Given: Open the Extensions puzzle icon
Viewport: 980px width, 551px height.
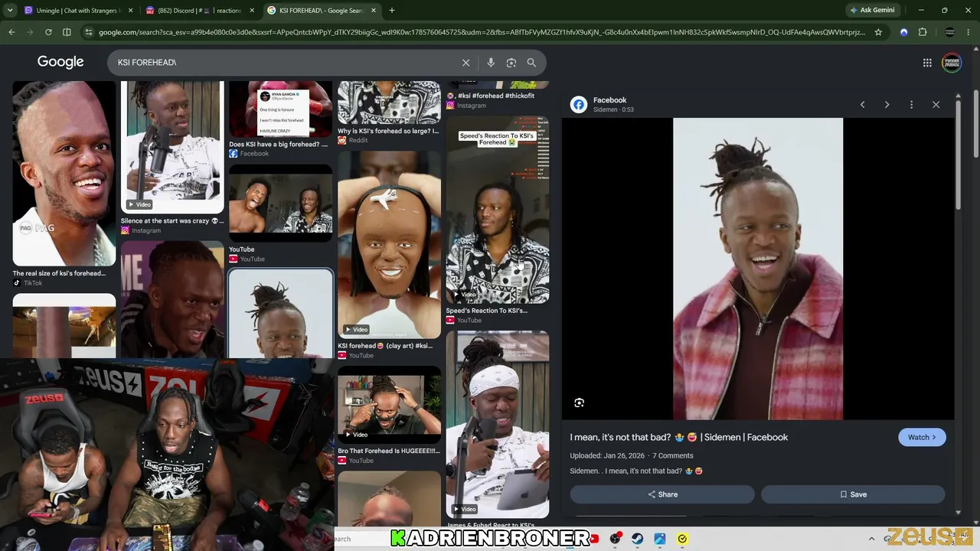Looking at the screenshot, I should click(x=923, y=32).
